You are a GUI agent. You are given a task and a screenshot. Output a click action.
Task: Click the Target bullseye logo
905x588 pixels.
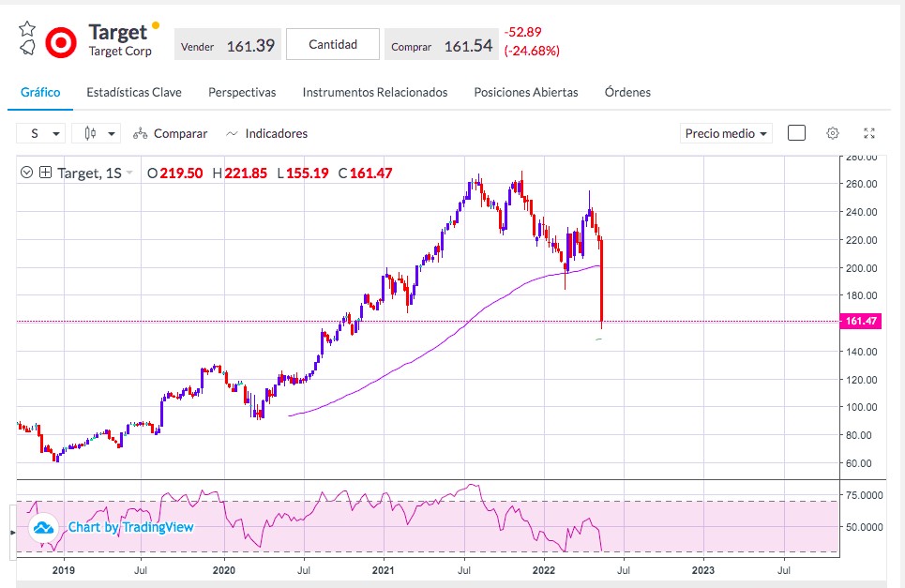pyautogui.click(x=61, y=43)
